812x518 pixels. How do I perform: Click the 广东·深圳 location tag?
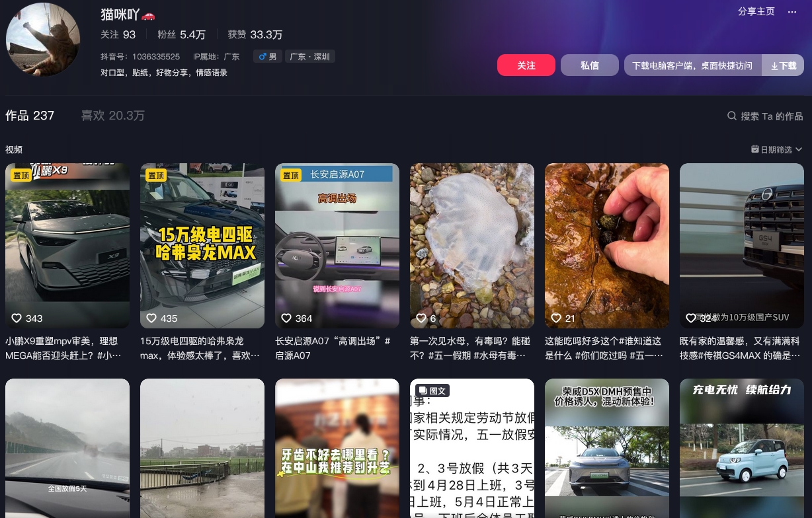pos(310,57)
